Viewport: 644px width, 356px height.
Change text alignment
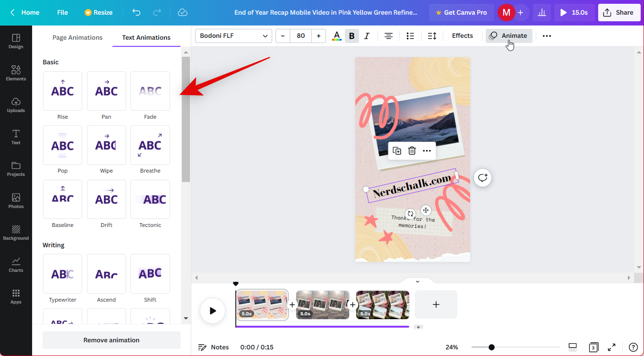pyautogui.click(x=388, y=36)
